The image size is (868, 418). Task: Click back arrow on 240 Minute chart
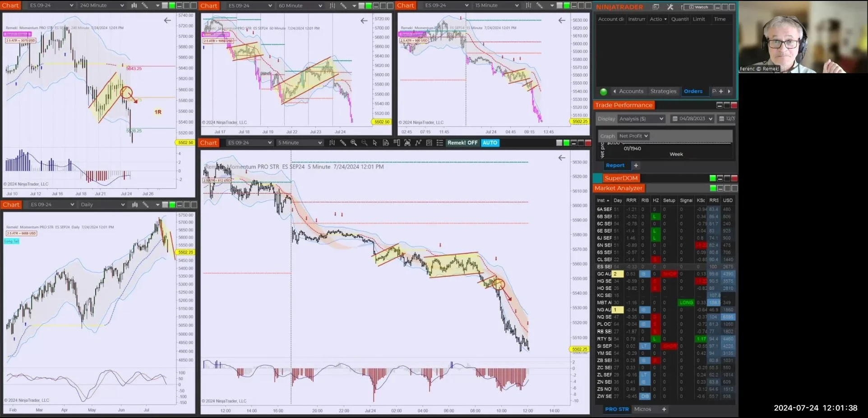167,20
